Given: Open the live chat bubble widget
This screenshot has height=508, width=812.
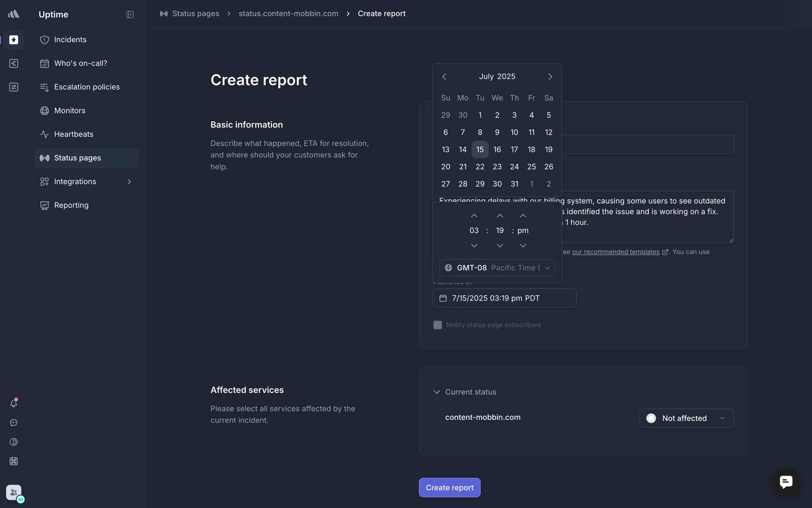Looking at the screenshot, I should point(786,482).
